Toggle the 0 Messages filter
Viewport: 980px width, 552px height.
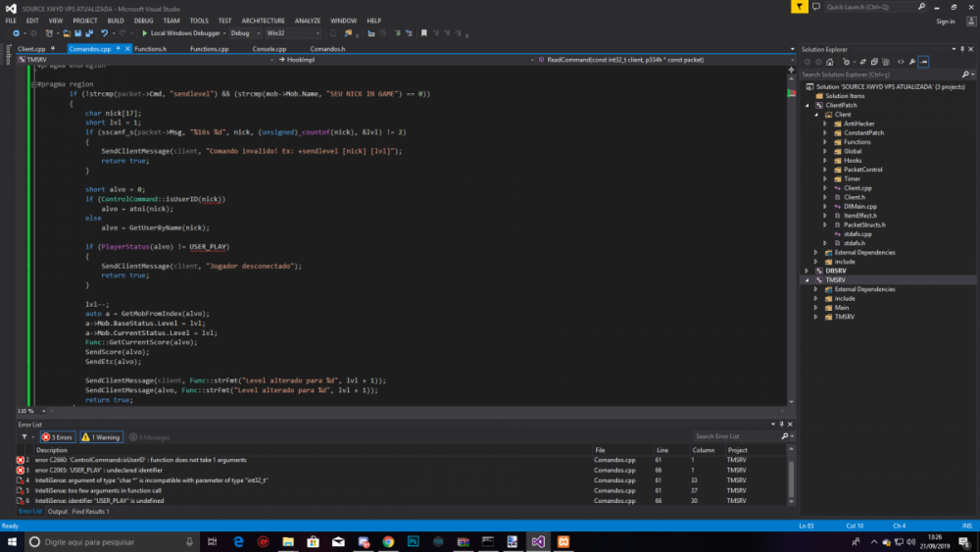point(151,437)
